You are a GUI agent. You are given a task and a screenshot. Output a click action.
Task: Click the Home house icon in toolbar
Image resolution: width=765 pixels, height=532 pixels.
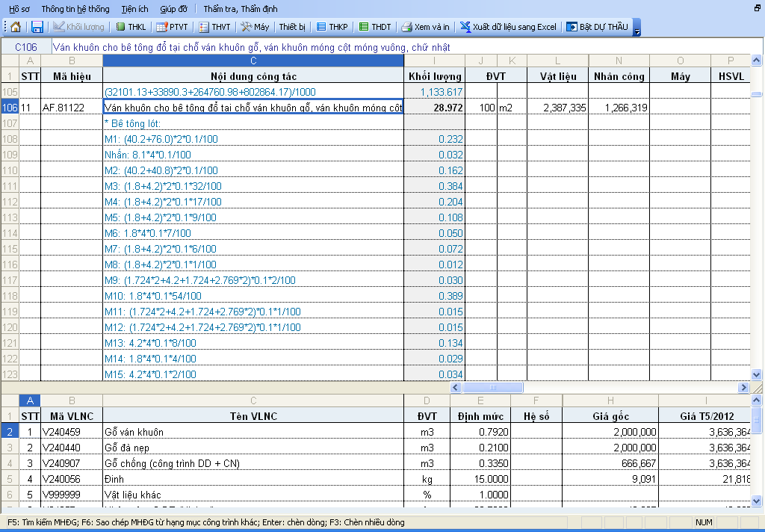pos(16,27)
